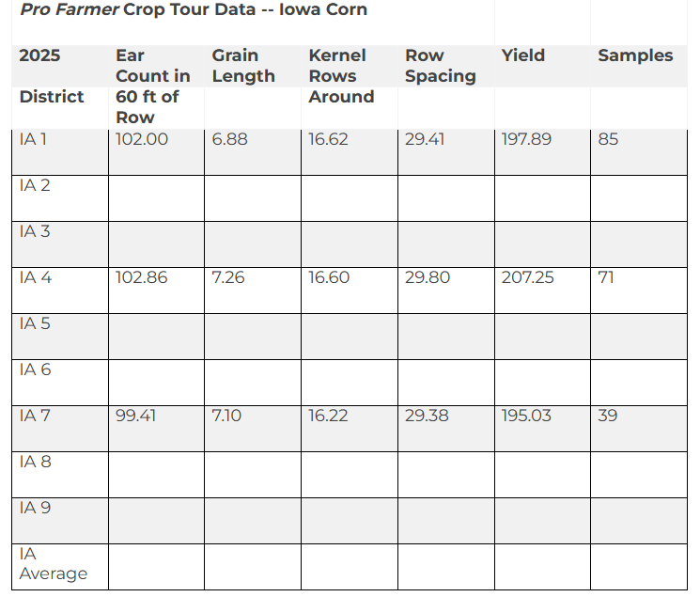Screen dimensions: 700x597
Task: Click the 195.03 yield value
Action: [526, 416]
